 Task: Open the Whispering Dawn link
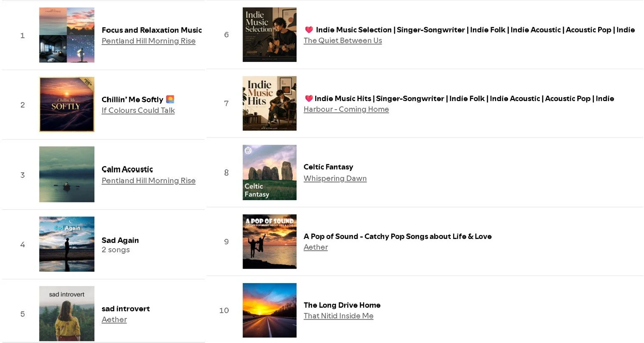click(x=335, y=179)
